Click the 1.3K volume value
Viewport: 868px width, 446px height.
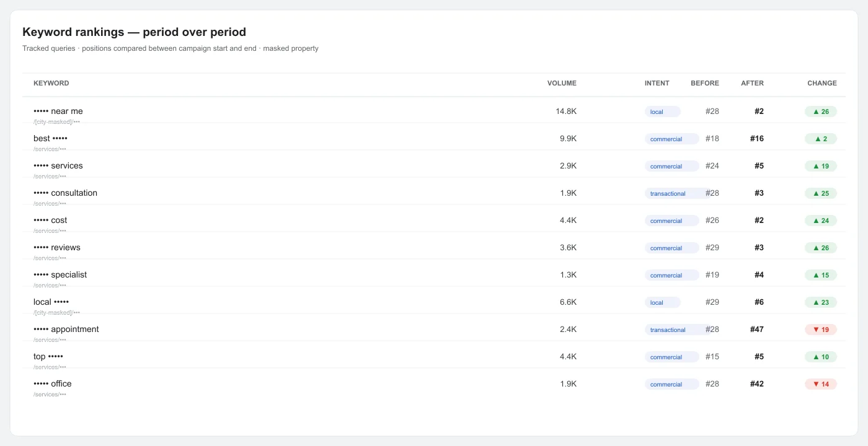[568, 275]
